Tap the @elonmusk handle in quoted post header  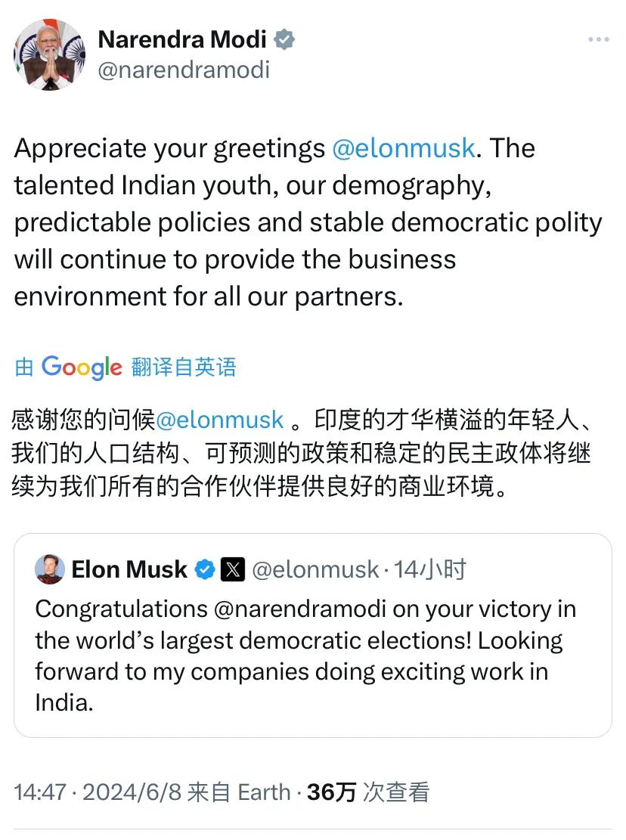pyautogui.click(x=315, y=569)
